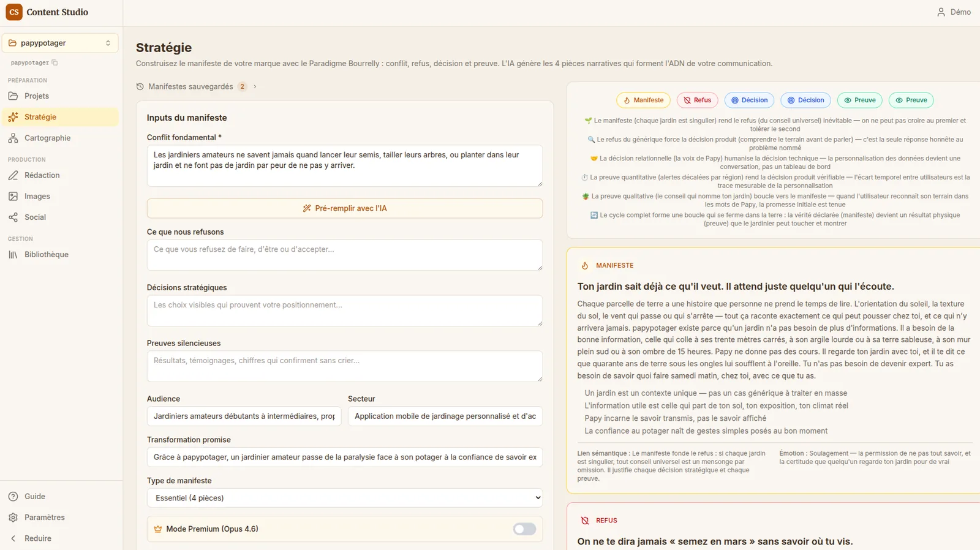The height and width of the screenshot is (550, 980).
Task: Click the 'Émotion : Soulagement' paragraph
Action: 875,458
